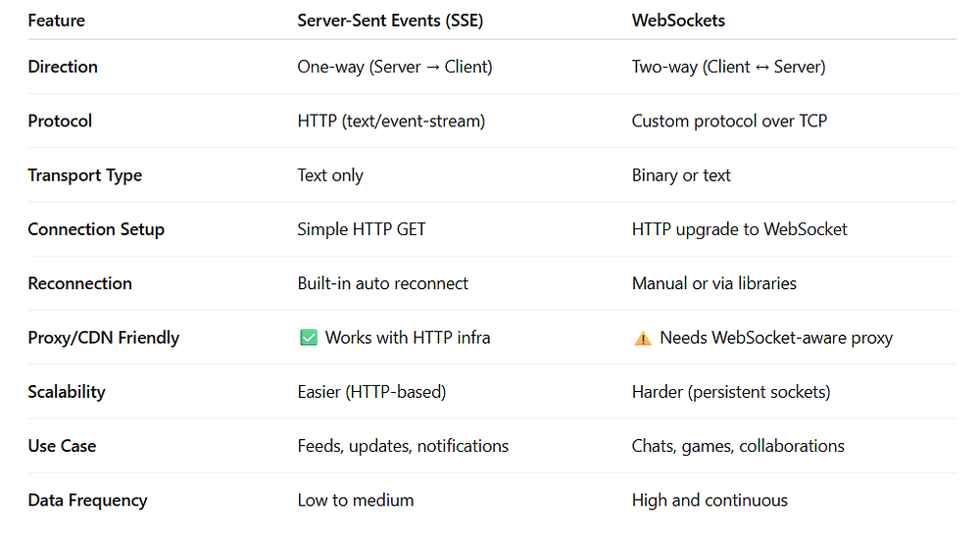
Task: Select the Reconnection row label
Action: 79,283
